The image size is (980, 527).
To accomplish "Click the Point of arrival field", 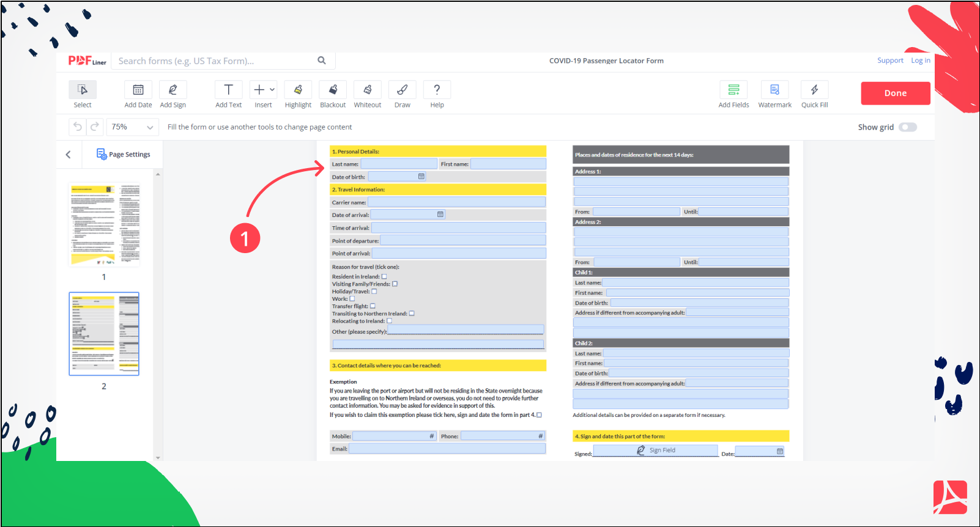I will click(459, 253).
